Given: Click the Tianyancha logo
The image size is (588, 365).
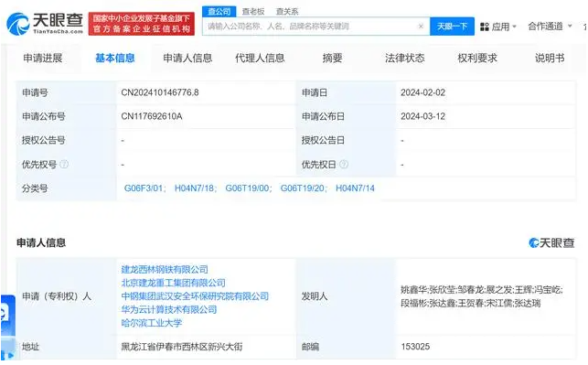Looking at the screenshot, I should [x=45, y=24].
